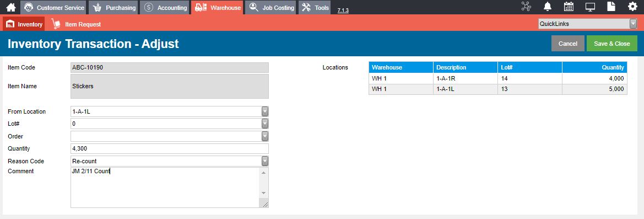The height and width of the screenshot is (219, 644).
Task: Click the WH 1 cell in the 1-A-1R row
Action: tap(401, 78)
